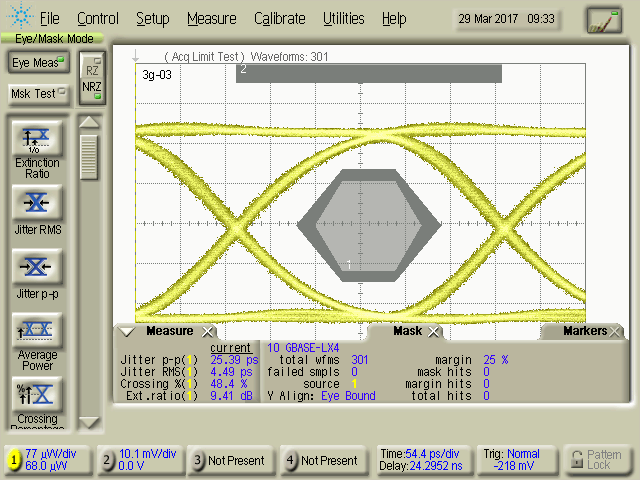
Task: Select the Extinction Ratio measurement icon
Action: pos(37,137)
